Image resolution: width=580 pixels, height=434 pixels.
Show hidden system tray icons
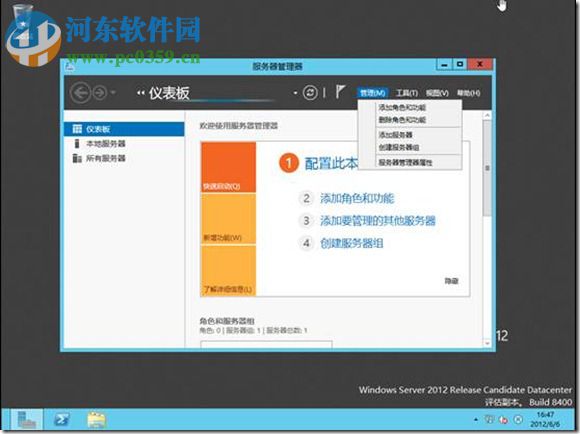pos(476,420)
